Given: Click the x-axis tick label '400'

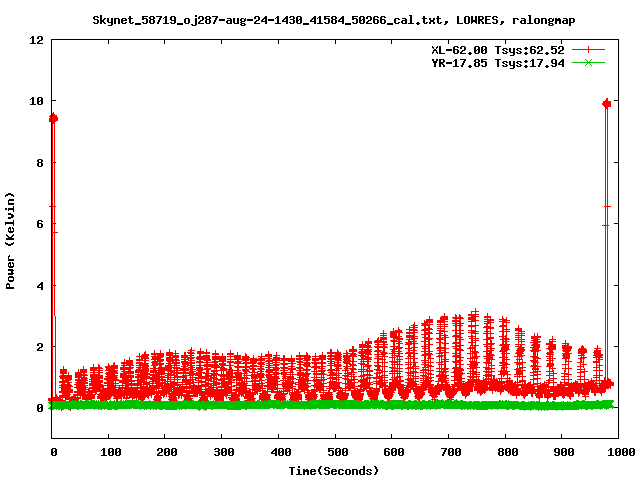Looking at the screenshot, I should pos(281,452).
